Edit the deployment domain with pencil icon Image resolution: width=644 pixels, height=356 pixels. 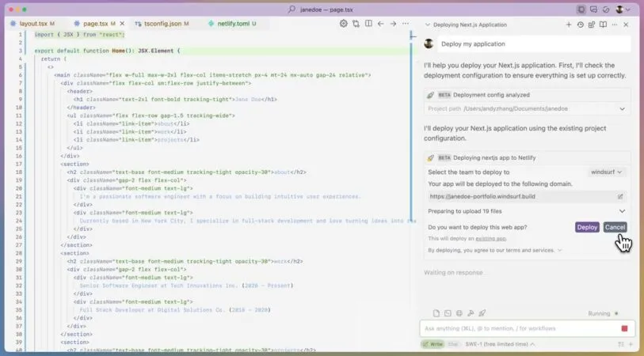(x=620, y=196)
